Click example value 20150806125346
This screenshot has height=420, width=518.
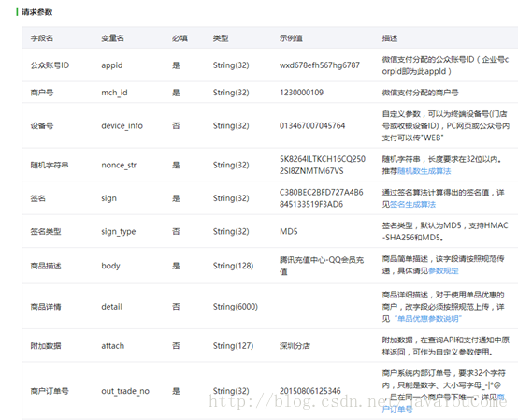309,391
